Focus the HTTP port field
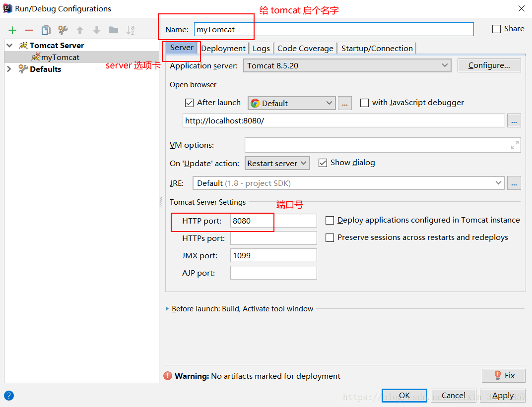Screen dimensions: 532x407 click(x=273, y=221)
